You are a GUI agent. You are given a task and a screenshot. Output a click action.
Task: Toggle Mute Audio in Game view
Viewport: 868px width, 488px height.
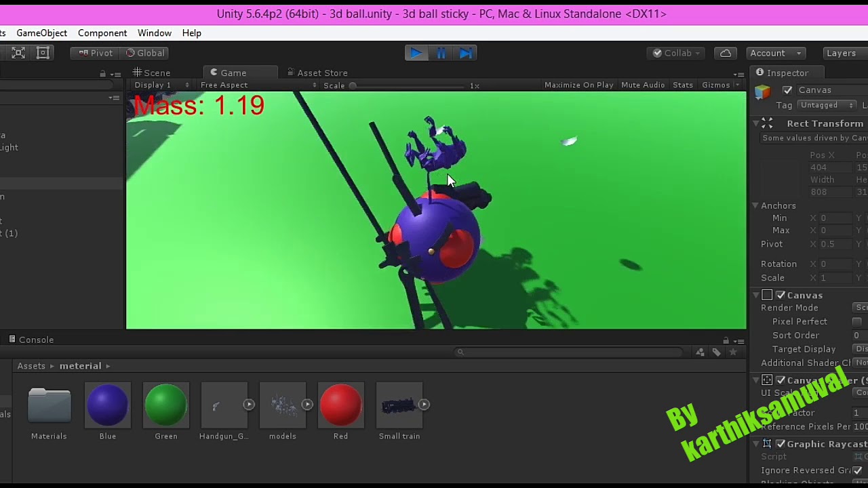coord(643,85)
